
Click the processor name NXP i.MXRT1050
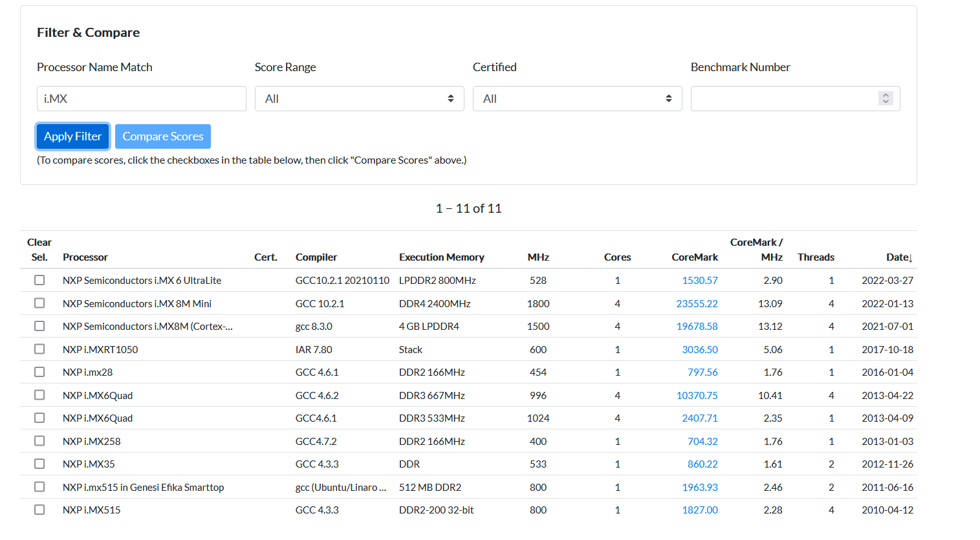pyautogui.click(x=100, y=350)
